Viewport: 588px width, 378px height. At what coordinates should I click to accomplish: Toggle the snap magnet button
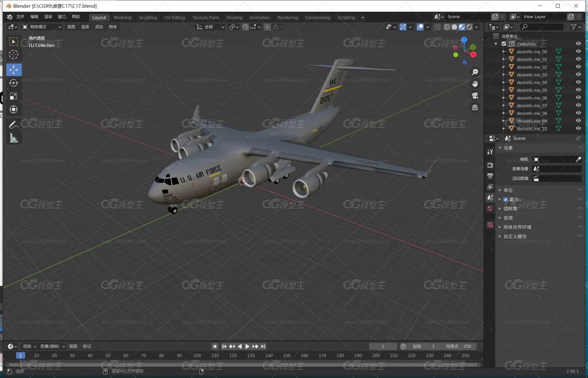click(245, 27)
